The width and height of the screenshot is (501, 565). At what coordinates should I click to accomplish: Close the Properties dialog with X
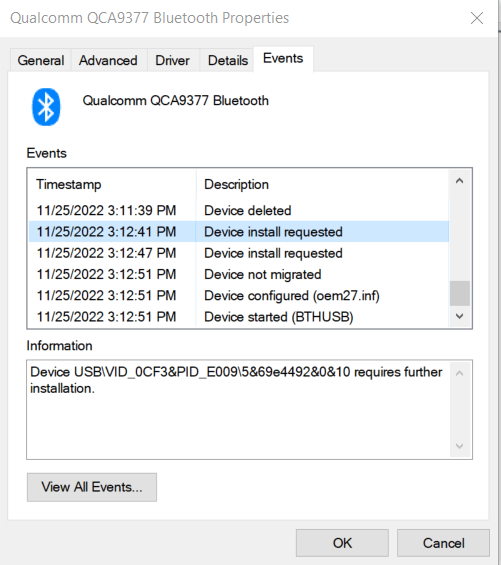477,18
